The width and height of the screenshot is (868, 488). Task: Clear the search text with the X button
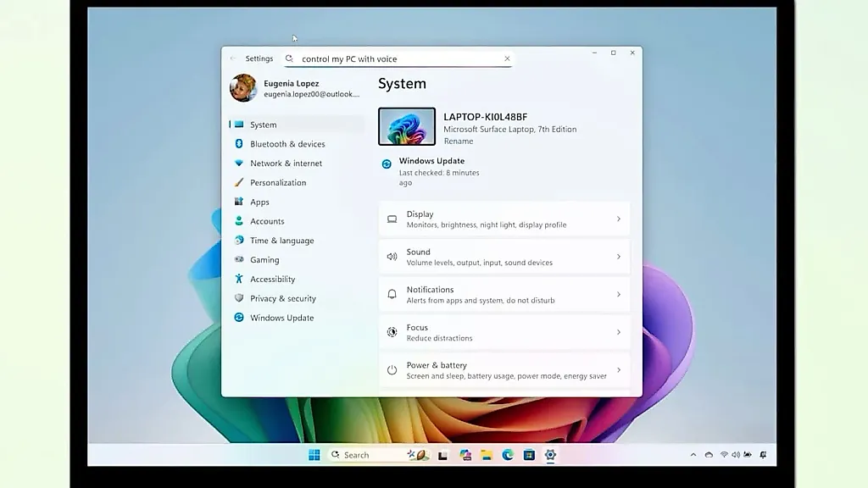[x=507, y=58]
